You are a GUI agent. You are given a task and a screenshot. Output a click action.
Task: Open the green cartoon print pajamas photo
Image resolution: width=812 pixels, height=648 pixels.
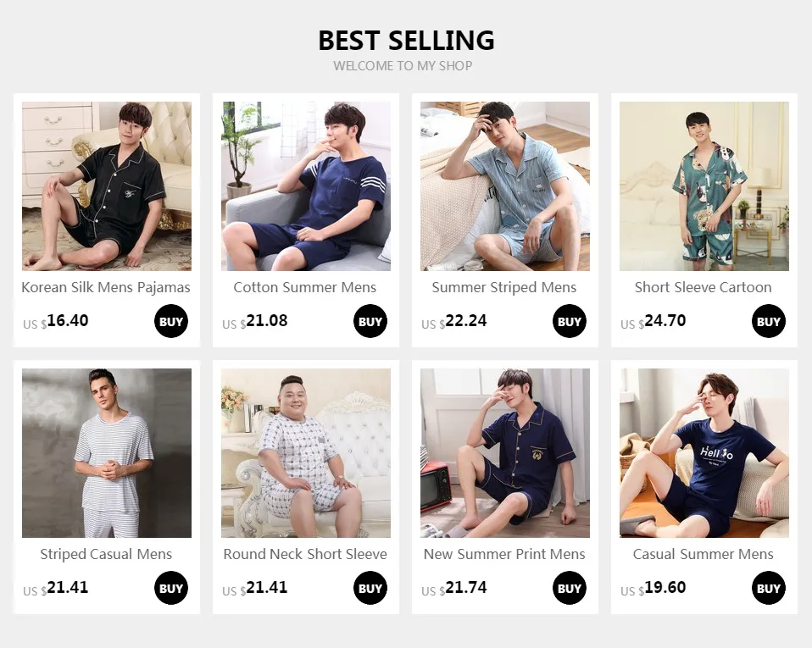pyautogui.click(x=704, y=186)
